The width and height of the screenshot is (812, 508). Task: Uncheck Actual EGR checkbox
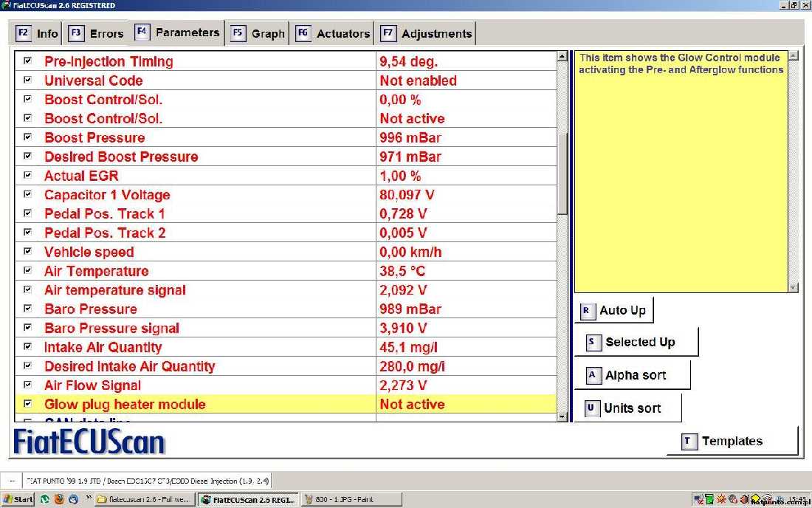pos(28,175)
